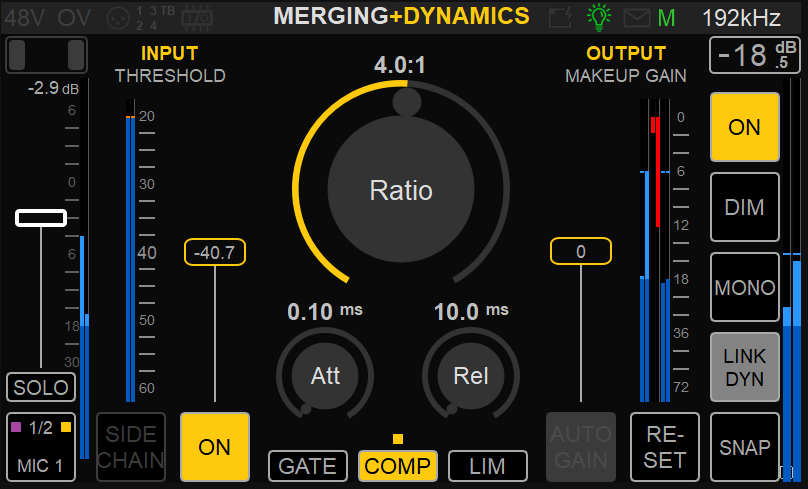Open the envelope messages icon
This screenshot has width=808, height=489.
coord(637,18)
